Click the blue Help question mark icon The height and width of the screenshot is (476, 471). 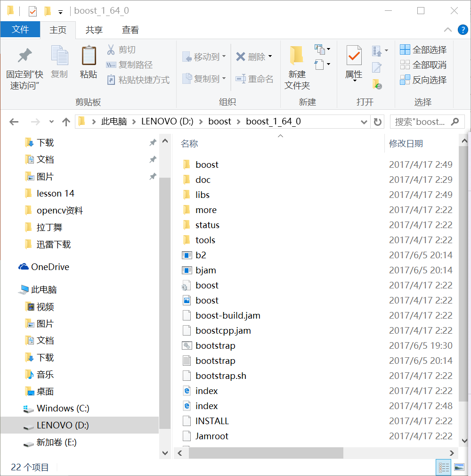[463, 30]
